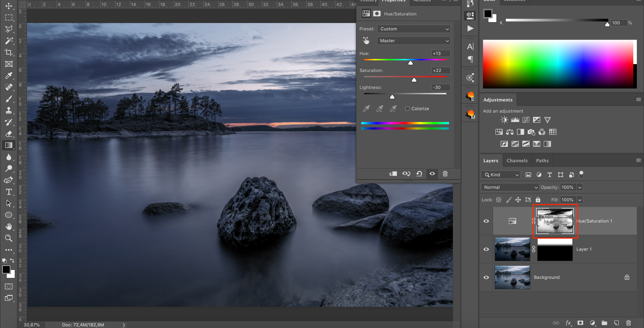The image size is (644, 328).
Task: Hide the Background layer
Action: tap(486, 277)
